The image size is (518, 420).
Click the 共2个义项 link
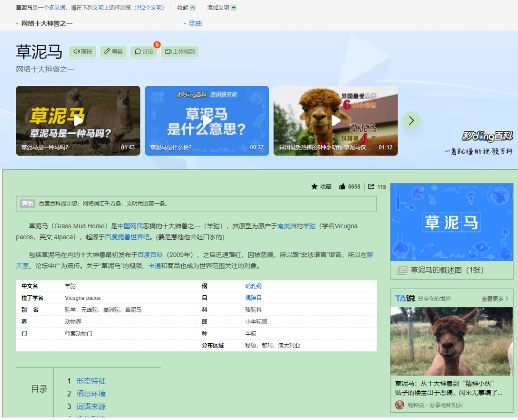(149, 8)
